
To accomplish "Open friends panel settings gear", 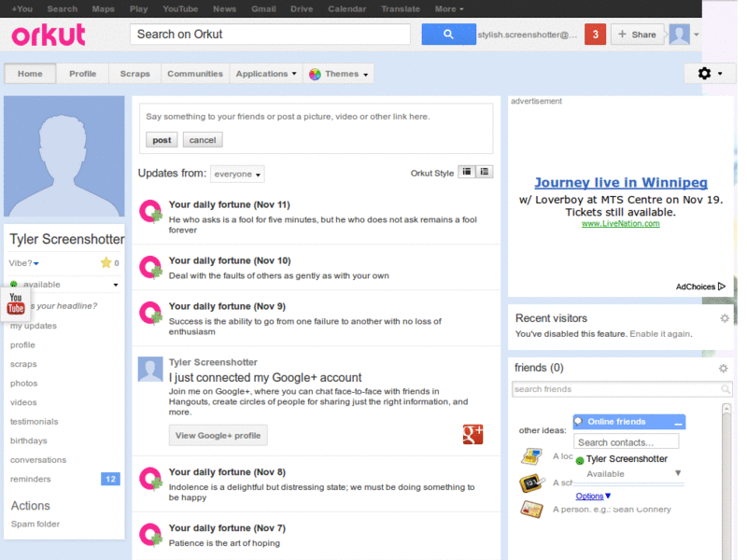I will click(x=723, y=368).
